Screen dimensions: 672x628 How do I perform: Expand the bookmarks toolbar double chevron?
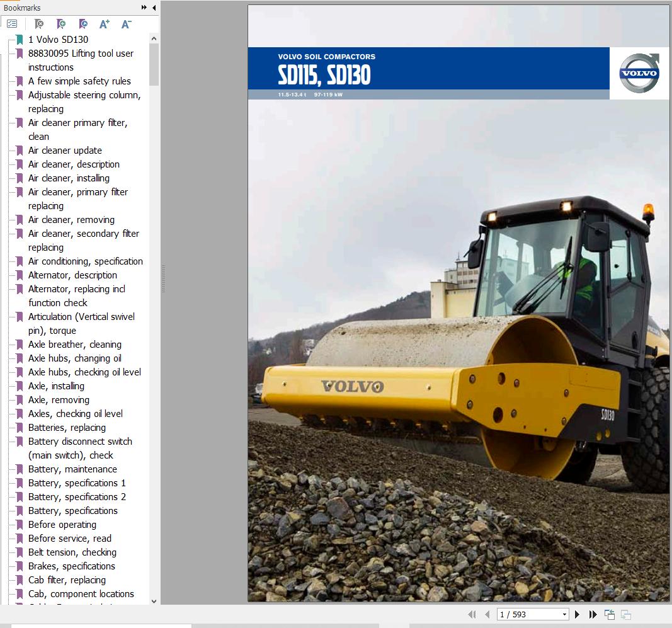(x=143, y=8)
